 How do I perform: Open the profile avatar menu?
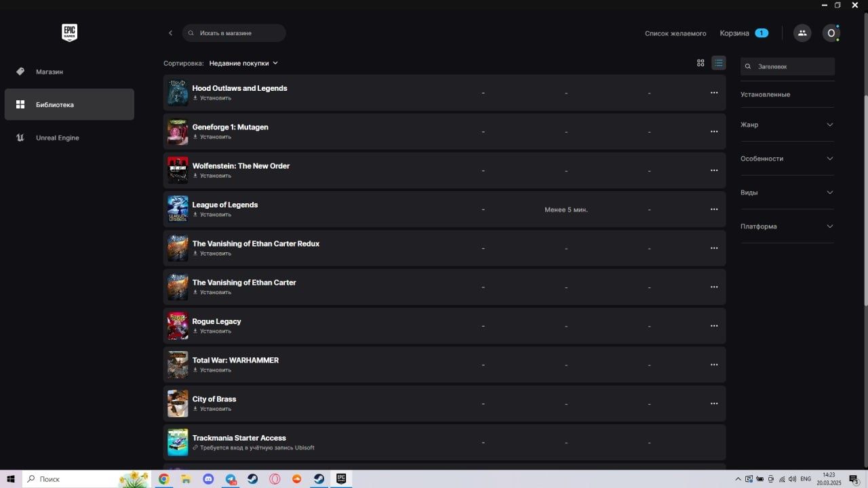[831, 33]
